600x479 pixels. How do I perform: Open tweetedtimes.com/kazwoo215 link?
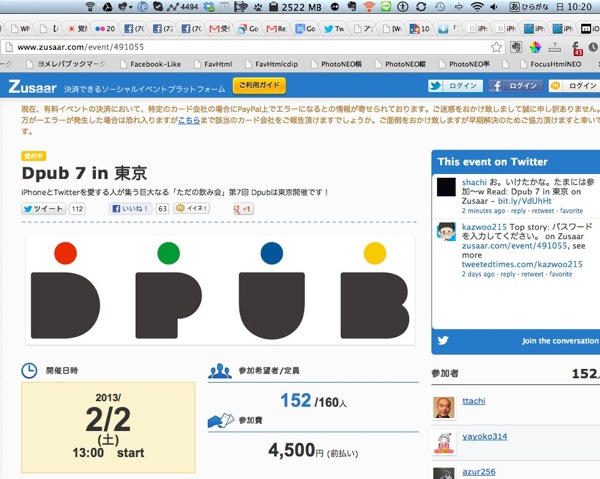(x=522, y=264)
